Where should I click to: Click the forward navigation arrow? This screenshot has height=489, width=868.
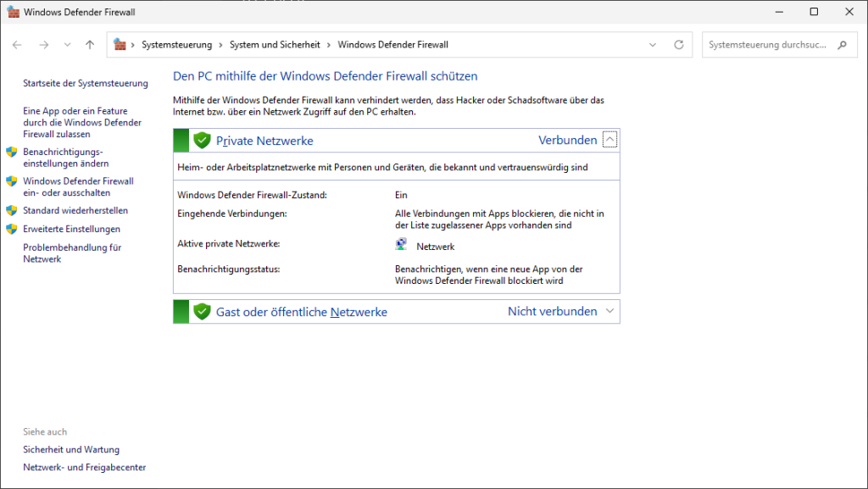coord(44,45)
